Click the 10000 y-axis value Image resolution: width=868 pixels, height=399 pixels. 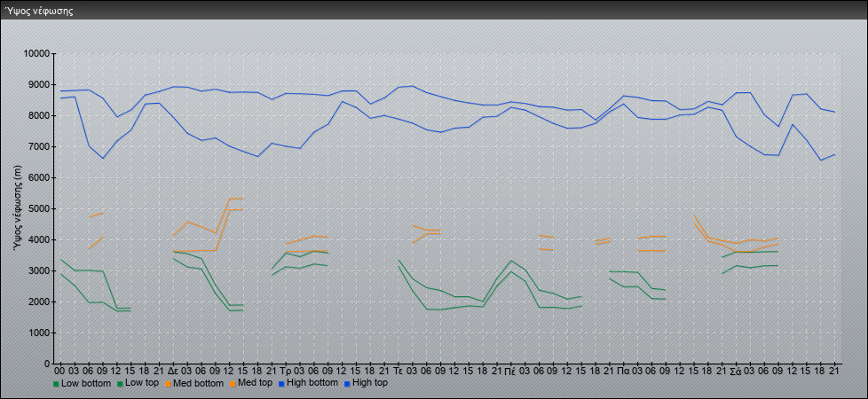(36, 54)
